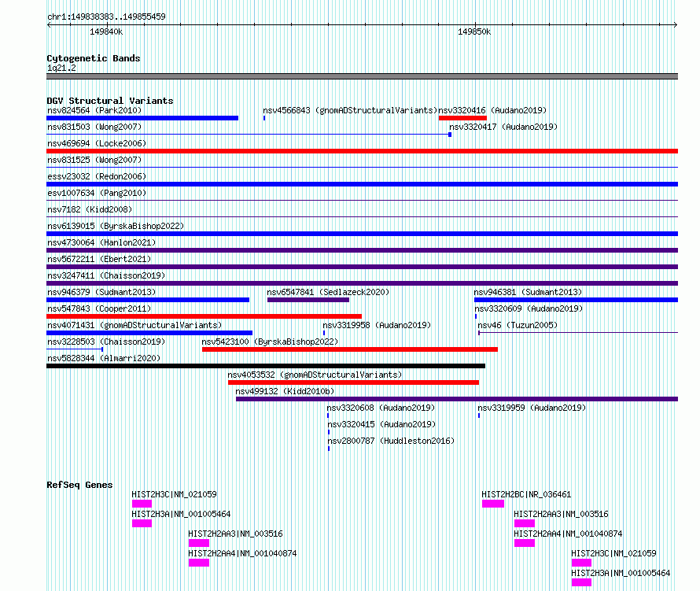Click HIST2H2BC|NR_036461 gene label
This screenshot has width=700, height=591.
tap(526, 494)
